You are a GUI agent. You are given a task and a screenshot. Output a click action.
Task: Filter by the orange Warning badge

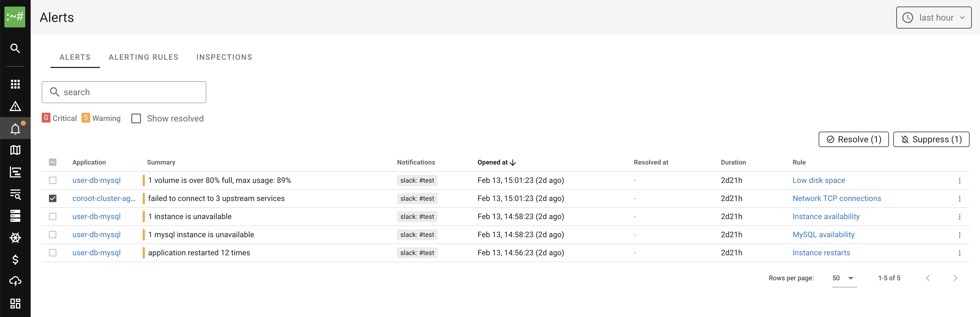pyautogui.click(x=86, y=118)
